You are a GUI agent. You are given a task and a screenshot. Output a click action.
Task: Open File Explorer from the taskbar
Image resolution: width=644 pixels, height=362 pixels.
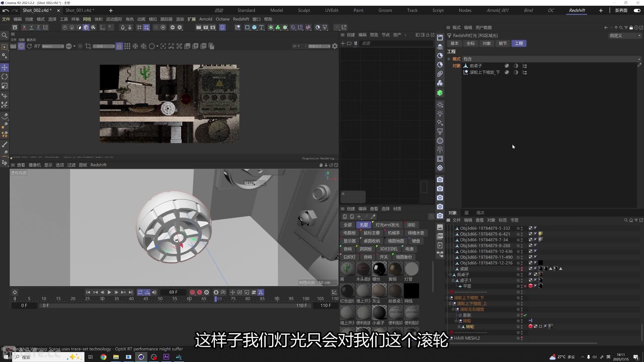[116, 357]
